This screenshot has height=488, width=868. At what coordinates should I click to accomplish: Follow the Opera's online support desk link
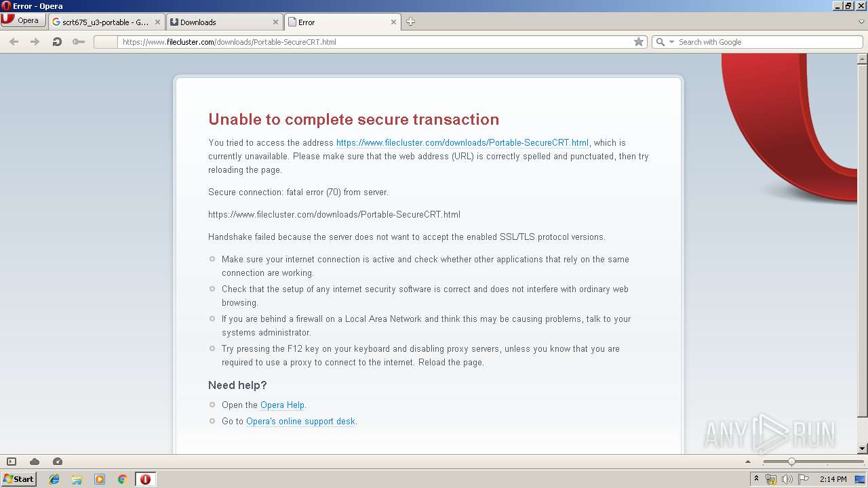point(300,422)
